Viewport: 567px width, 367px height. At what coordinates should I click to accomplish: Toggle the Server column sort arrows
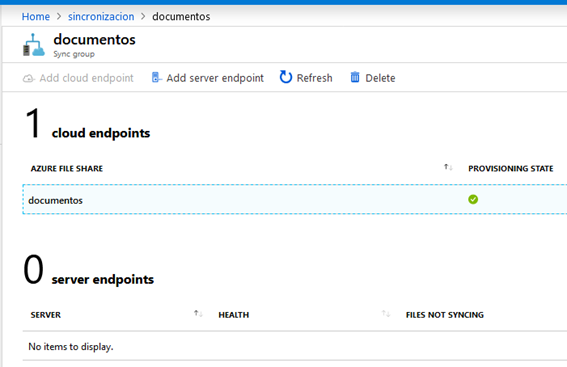[x=198, y=313]
